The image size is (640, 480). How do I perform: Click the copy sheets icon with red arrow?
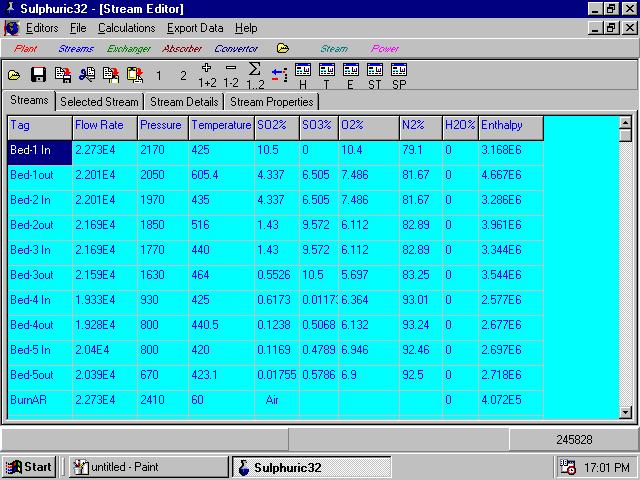pyautogui.click(x=111, y=75)
